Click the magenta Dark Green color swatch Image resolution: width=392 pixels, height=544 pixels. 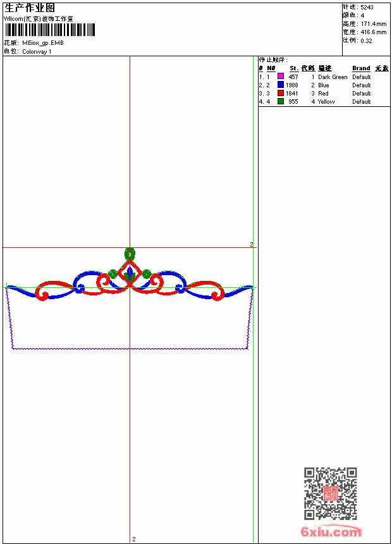coord(281,77)
